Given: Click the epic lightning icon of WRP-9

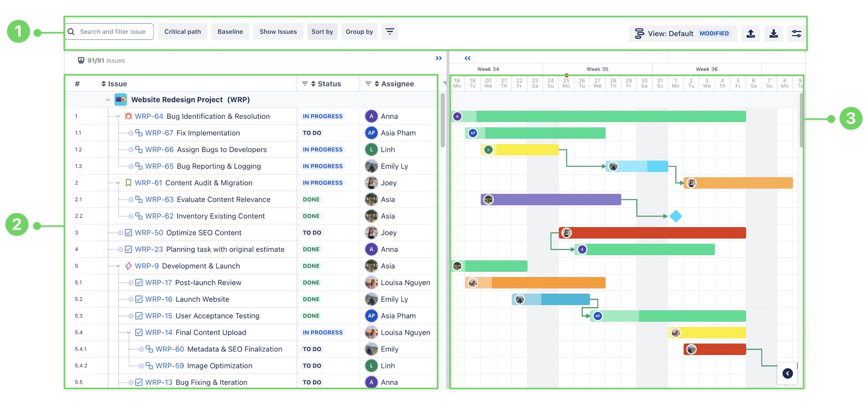Looking at the screenshot, I should (128, 266).
